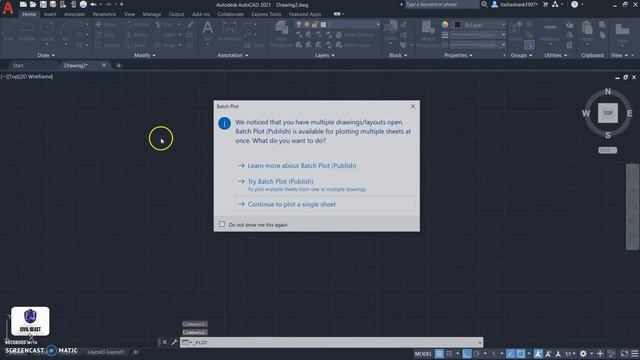Image resolution: width=640 pixels, height=360 pixels.
Task: Switch to the Annotate ribbon tab
Action: (x=74, y=14)
